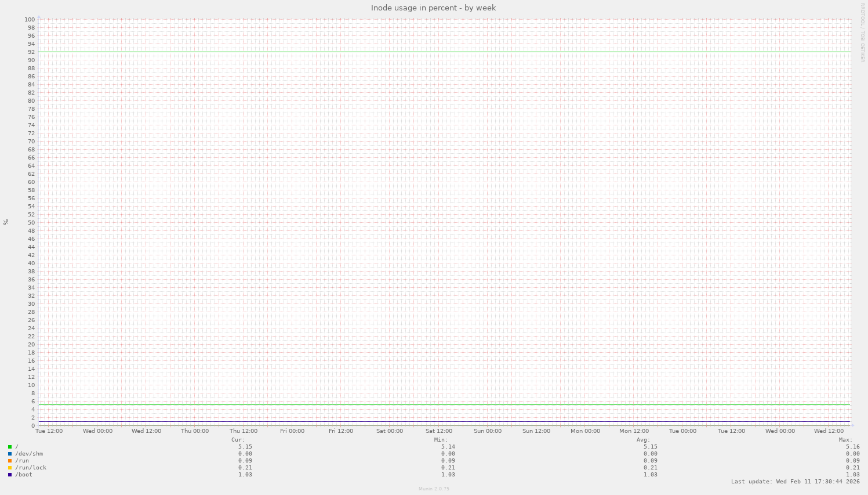Click the yellow /run/lock legend square

[9, 467]
